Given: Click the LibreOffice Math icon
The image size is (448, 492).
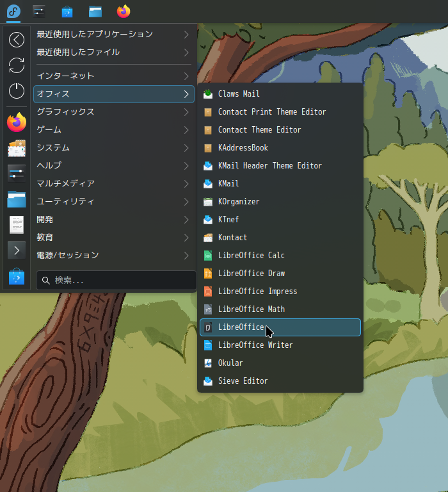Looking at the screenshot, I should point(208,309).
